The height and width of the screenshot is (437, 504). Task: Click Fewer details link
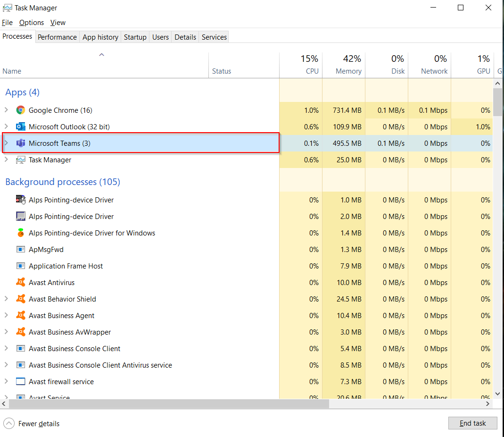[39, 423]
